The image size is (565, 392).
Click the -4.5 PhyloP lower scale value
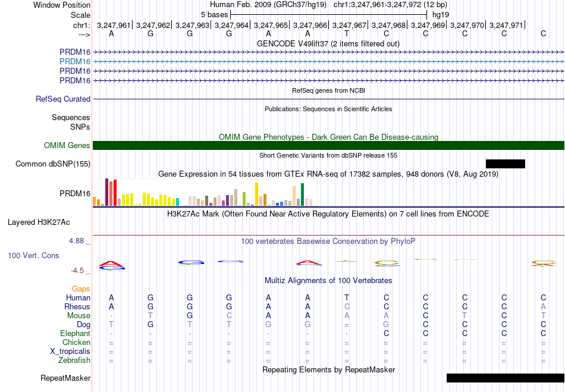tap(77, 271)
